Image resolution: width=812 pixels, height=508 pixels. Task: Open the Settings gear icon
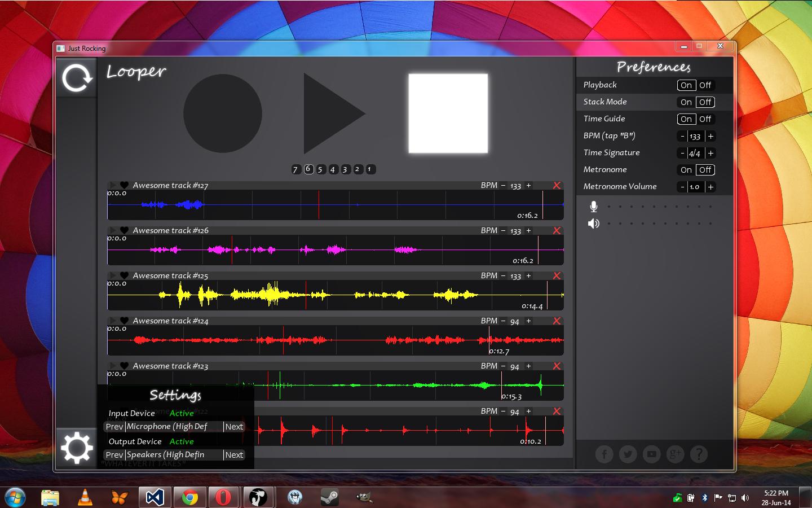pos(77,448)
